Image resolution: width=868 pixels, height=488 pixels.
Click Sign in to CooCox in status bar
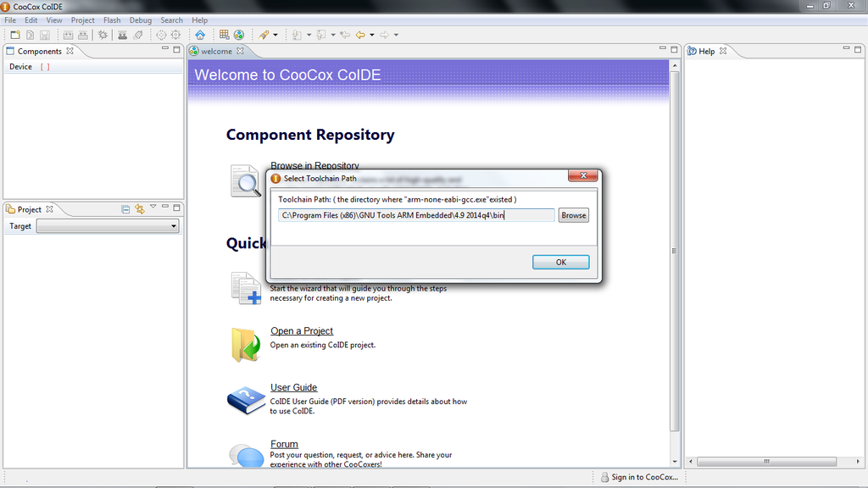tap(639, 477)
